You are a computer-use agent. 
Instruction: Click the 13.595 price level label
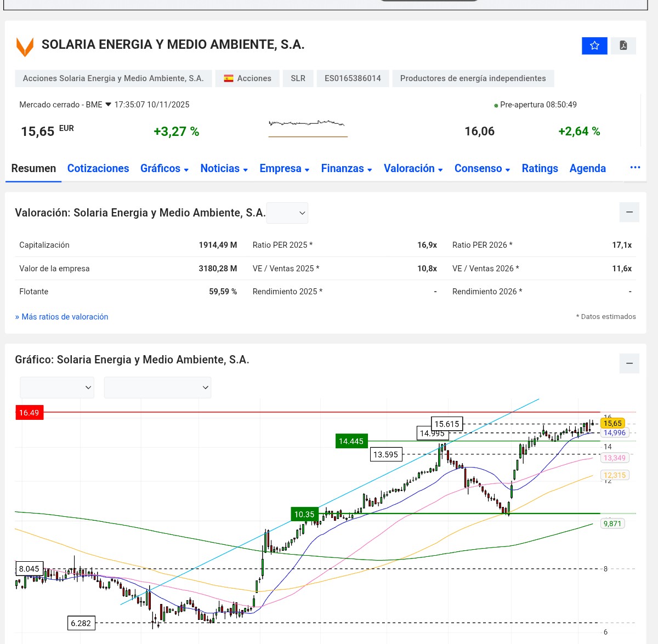pos(385,454)
